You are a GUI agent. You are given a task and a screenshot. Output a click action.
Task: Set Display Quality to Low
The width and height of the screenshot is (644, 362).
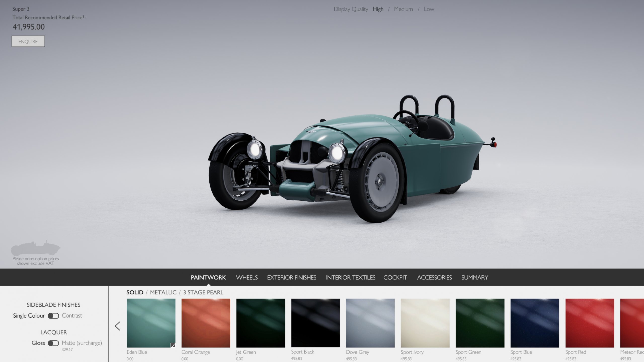coord(429,9)
